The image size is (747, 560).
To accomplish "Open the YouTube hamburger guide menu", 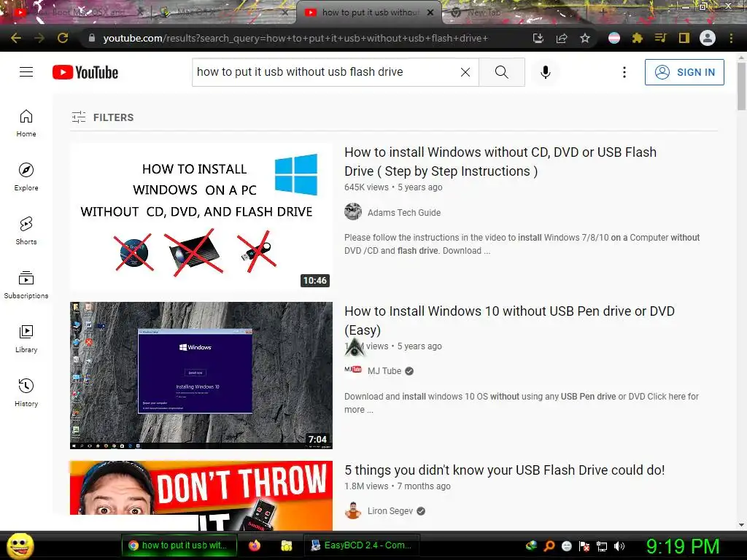I will (x=26, y=72).
